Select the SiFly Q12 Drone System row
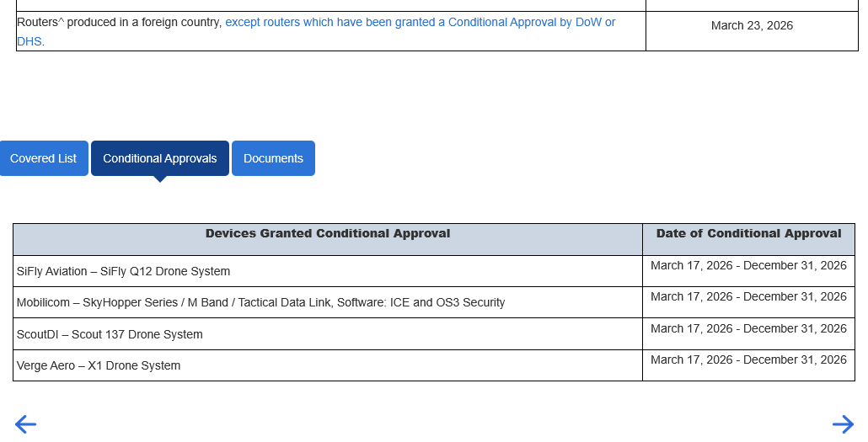868x442 pixels. click(x=434, y=271)
